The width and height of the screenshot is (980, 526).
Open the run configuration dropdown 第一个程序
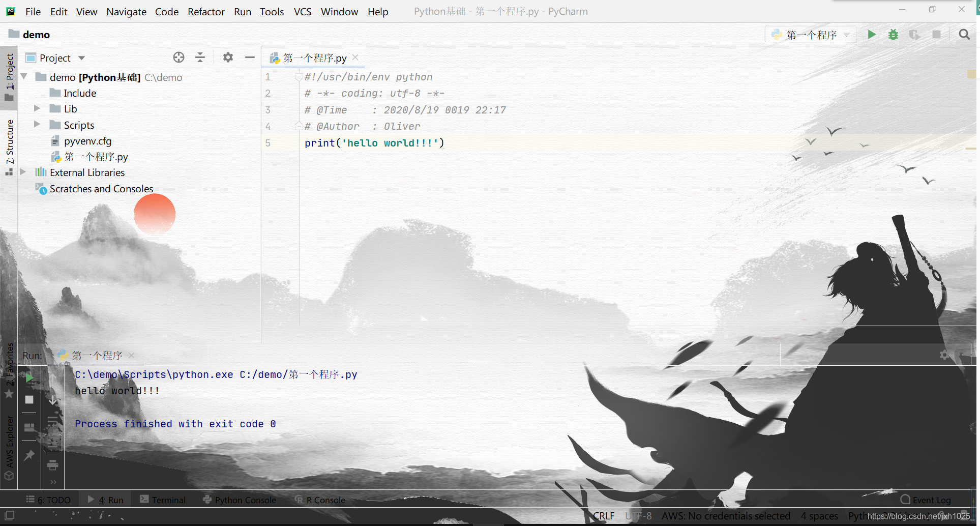(x=811, y=35)
